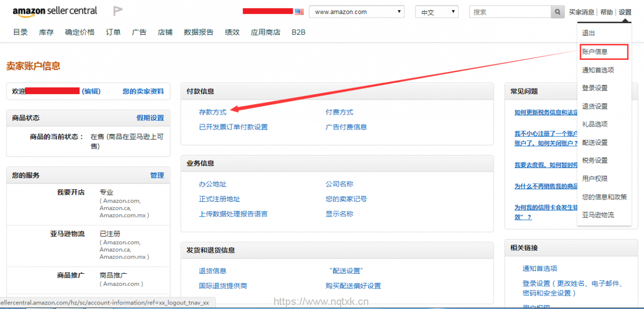Screen dimensions: 644x309
Task: Choose 退出 from the settings menu
Action: [x=589, y=33]
